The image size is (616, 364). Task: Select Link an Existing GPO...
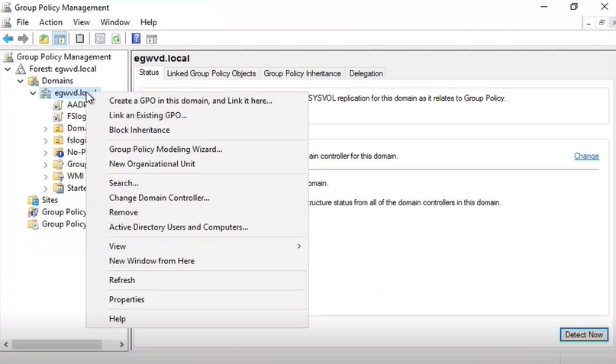coord(197,115)
